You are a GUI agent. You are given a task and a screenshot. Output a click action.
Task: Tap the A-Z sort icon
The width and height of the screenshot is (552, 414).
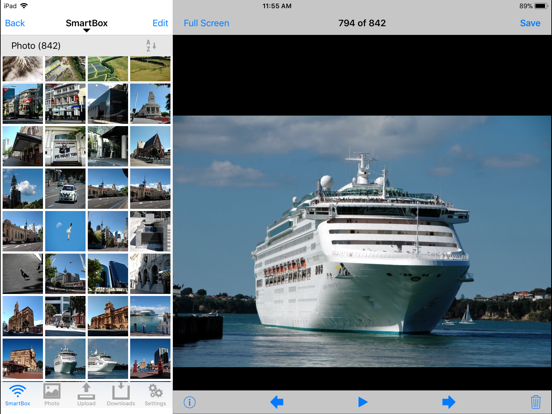[151, 46]
